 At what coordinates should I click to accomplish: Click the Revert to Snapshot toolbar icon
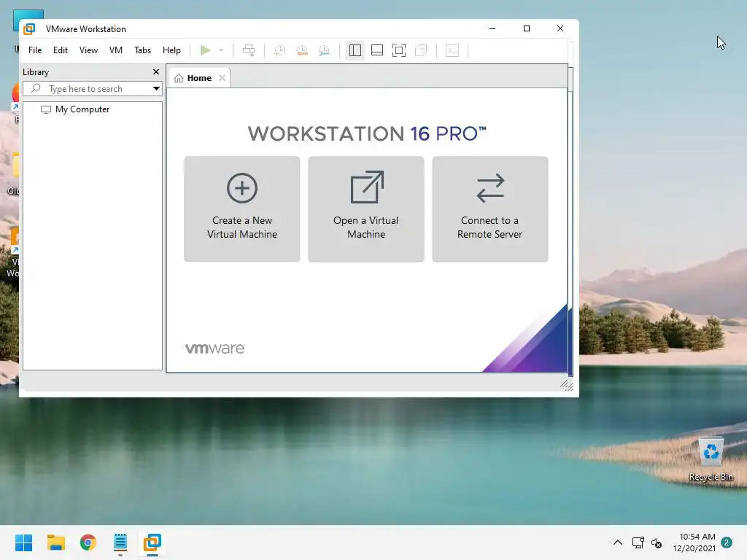pyautogui.click(x=302, y=50)
